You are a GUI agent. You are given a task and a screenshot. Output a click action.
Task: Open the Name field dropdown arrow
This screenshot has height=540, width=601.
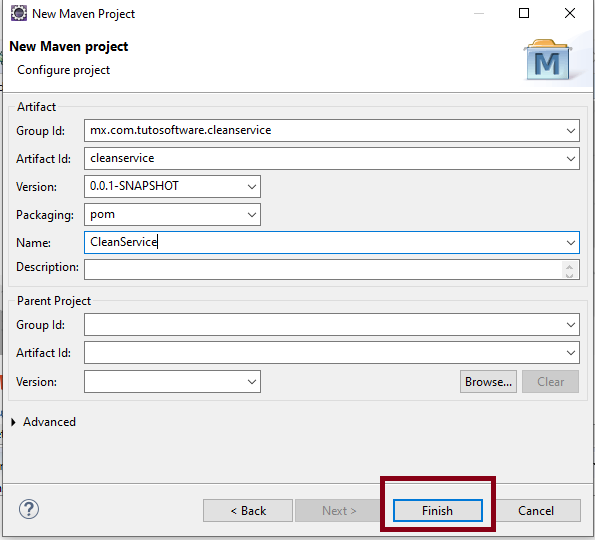[x=570, y=242]
